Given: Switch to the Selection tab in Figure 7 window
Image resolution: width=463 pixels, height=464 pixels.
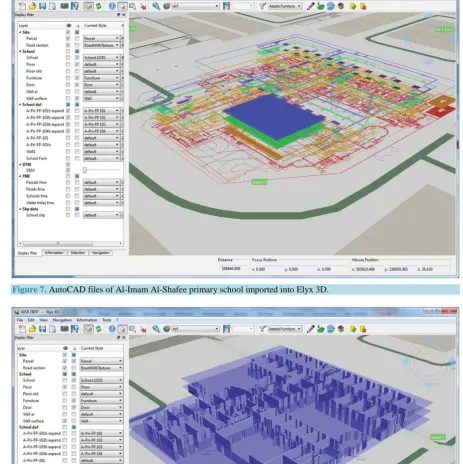Looking at the screenshot, I should point(78,253).
